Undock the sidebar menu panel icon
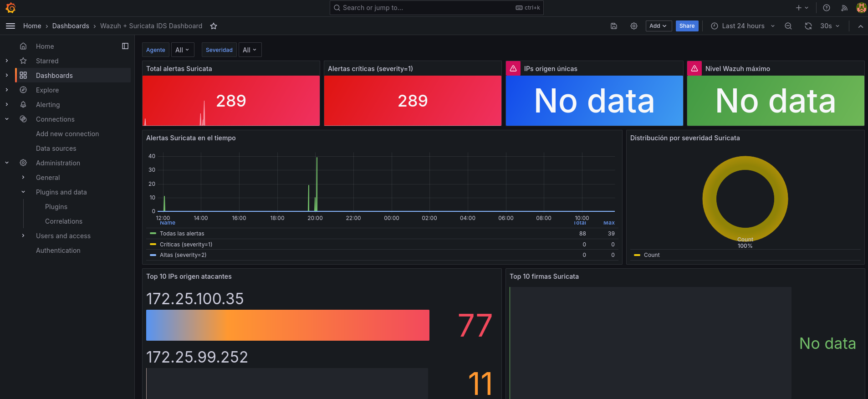Image resolution: width=868 pixels, height=399 pixels. click(x=125, y=46)
